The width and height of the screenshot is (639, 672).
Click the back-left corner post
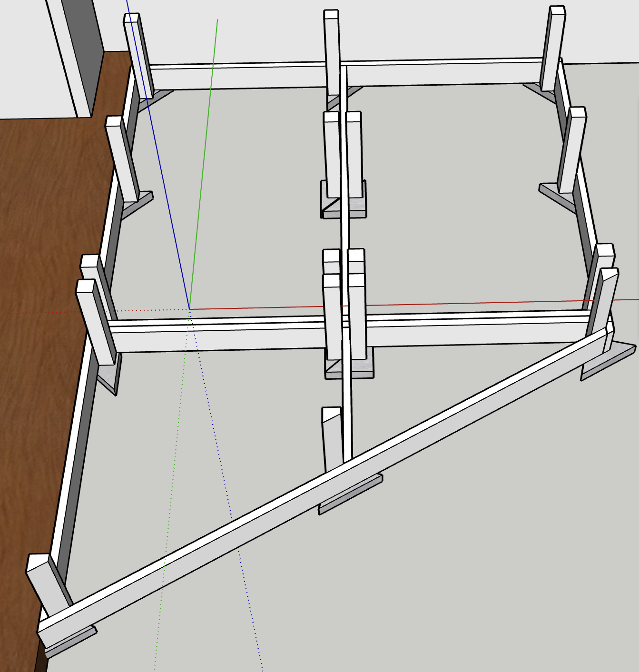139,57
